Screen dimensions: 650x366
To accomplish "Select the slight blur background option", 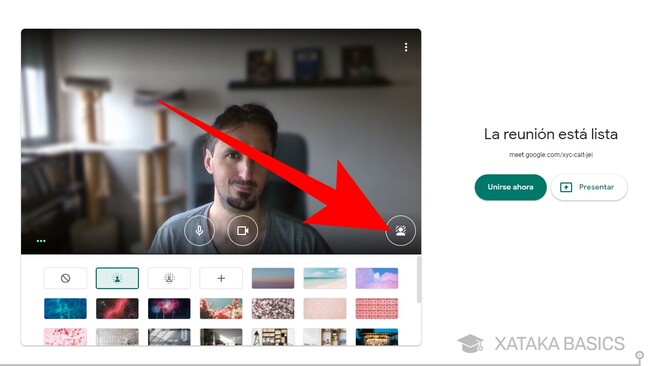I will [117, 278].
